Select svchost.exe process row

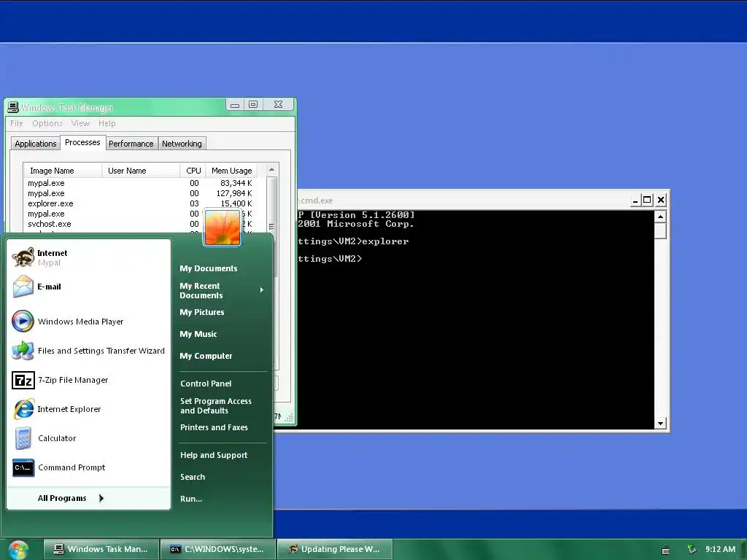115,224
